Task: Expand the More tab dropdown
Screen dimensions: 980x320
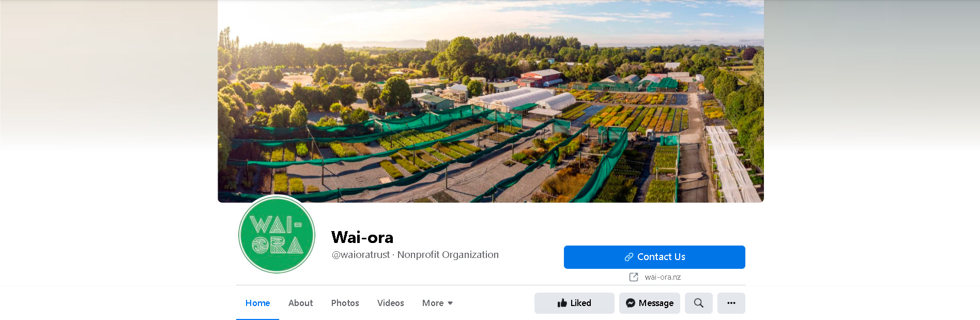Action: click(x=437, y=303)
